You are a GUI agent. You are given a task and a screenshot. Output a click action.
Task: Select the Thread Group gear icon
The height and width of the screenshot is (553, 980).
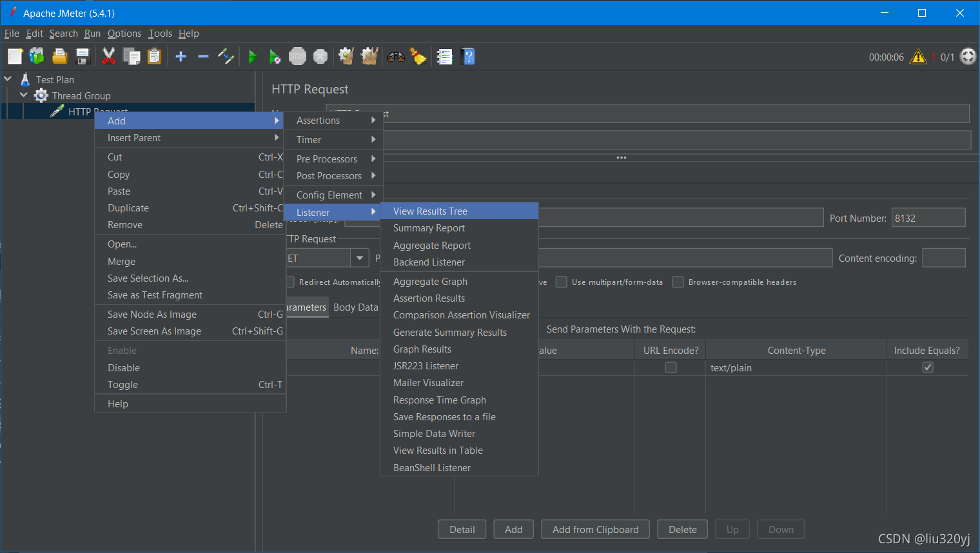41,95
